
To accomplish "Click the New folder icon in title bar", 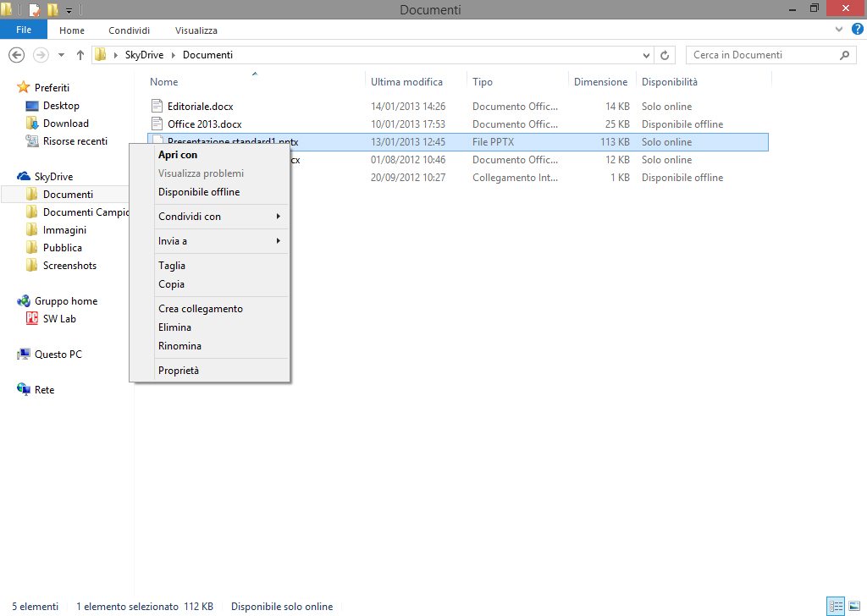I will coord(52,10).
